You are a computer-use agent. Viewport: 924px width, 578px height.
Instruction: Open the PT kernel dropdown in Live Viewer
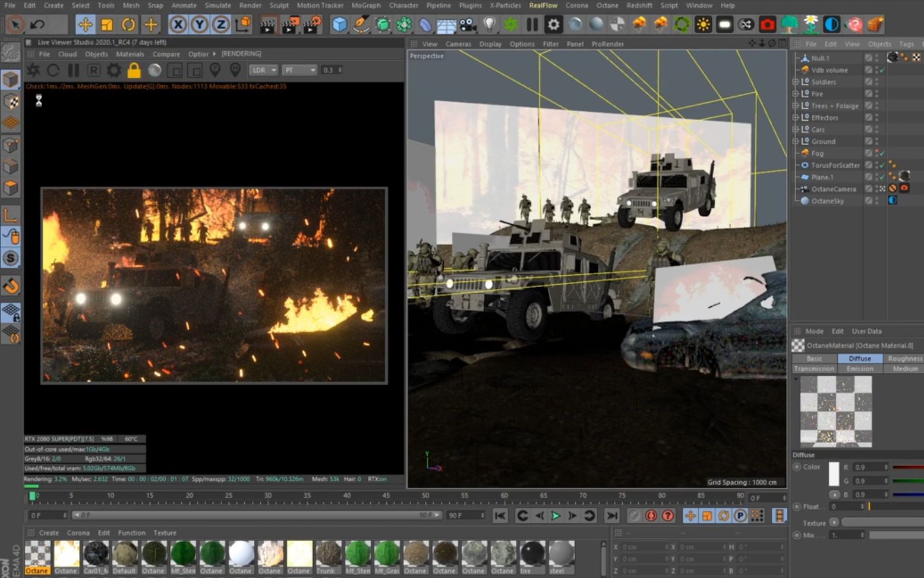[300, 70]
